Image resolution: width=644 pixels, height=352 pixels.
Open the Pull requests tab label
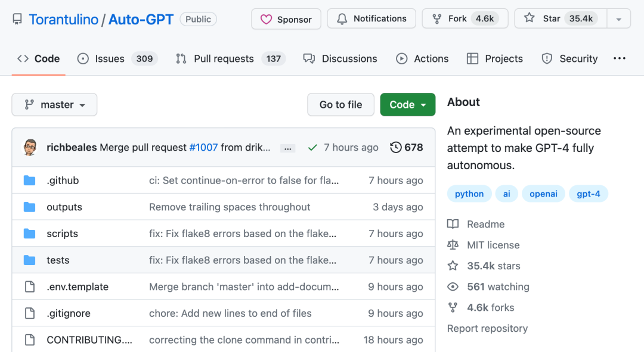coord(224,58)
